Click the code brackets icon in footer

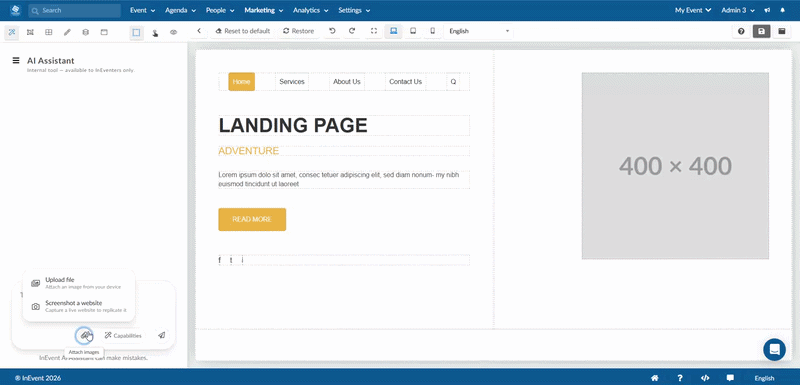tap(705, 378)
